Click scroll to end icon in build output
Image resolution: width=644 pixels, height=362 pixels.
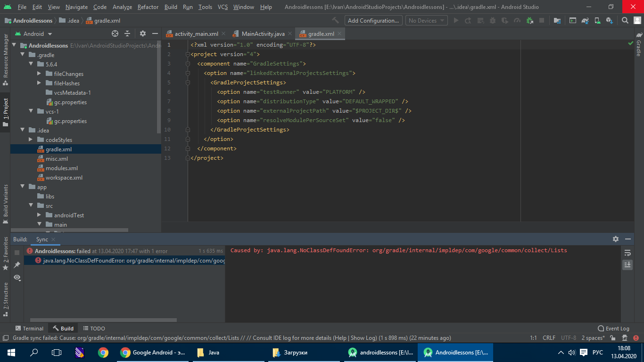627,265
